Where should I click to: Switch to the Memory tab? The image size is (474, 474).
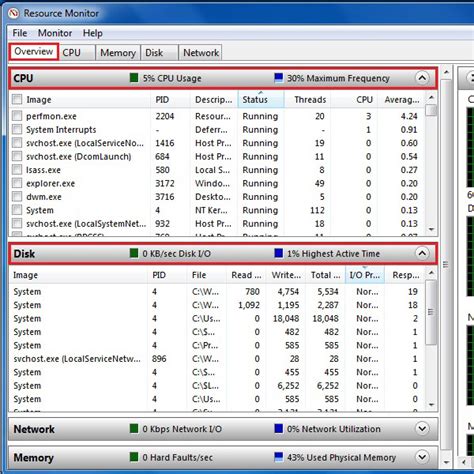pos(118,53)
